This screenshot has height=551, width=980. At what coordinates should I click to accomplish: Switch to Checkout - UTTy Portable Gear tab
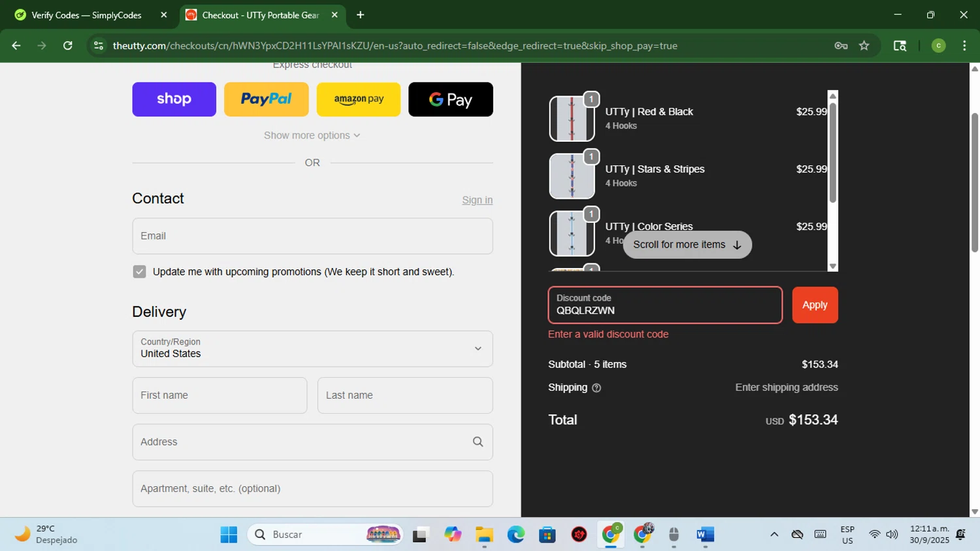point(260,15)
